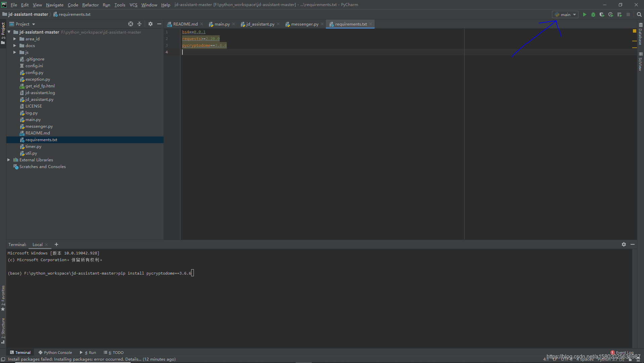Close the Local terminal tab
Screen dimensions: 644x363
[x=46, y=245]
